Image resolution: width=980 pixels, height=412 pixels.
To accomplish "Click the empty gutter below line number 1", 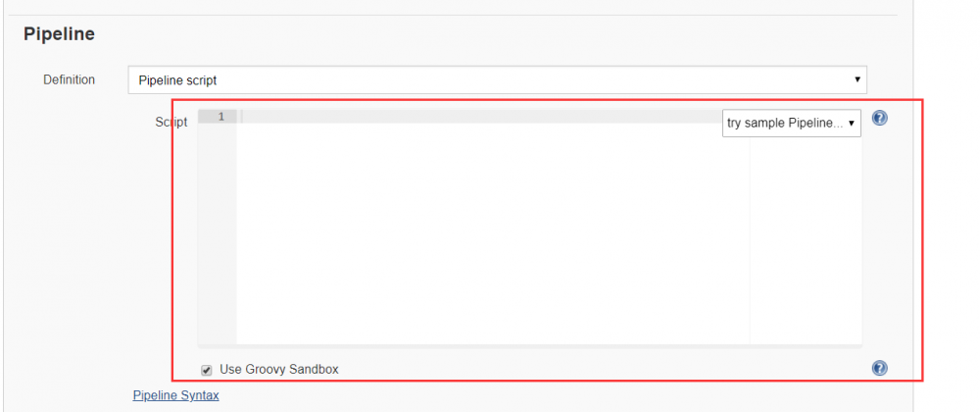I will pos(217,235).
